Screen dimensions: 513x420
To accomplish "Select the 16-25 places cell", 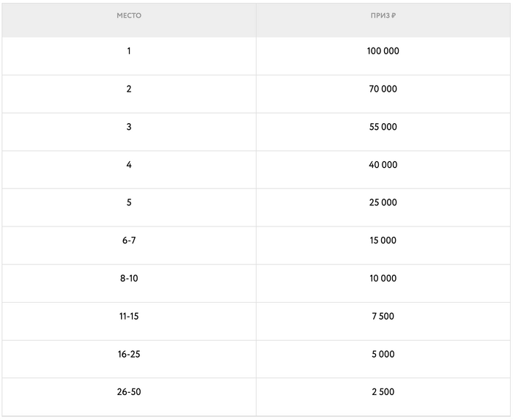I will pyautogui.click(x=129, y=354).
